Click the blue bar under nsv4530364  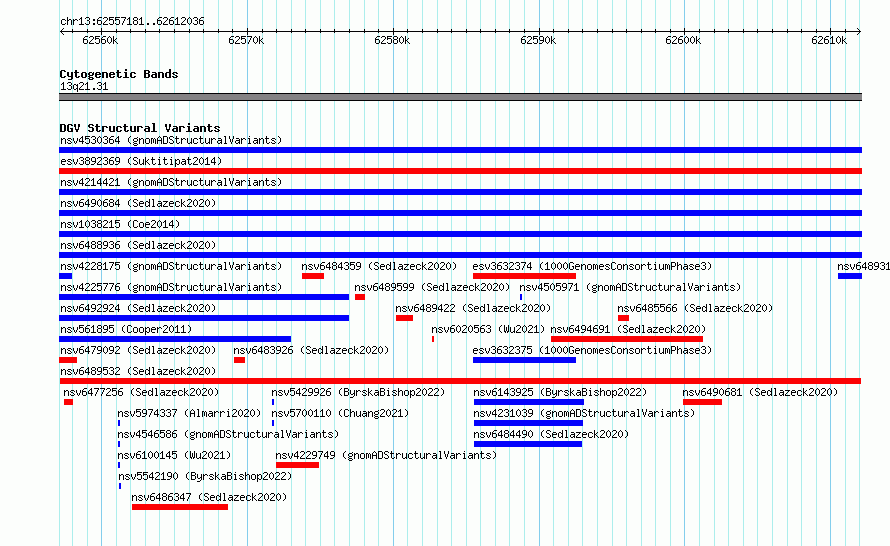460,150
